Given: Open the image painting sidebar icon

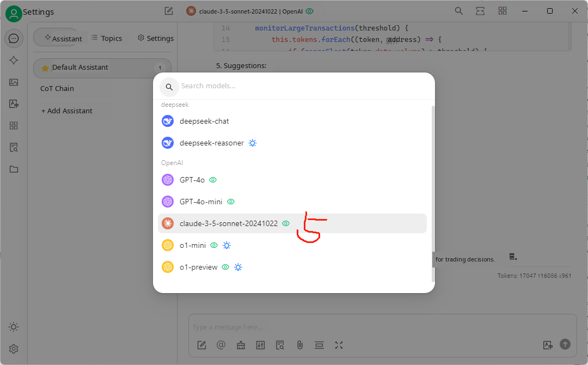Looking at the screenshot, I should tap(14, 82).
